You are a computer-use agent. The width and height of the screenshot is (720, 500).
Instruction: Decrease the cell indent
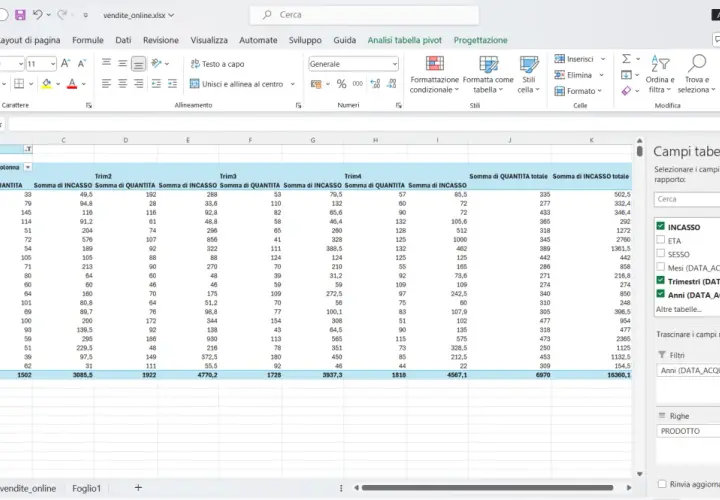[156, 84]
